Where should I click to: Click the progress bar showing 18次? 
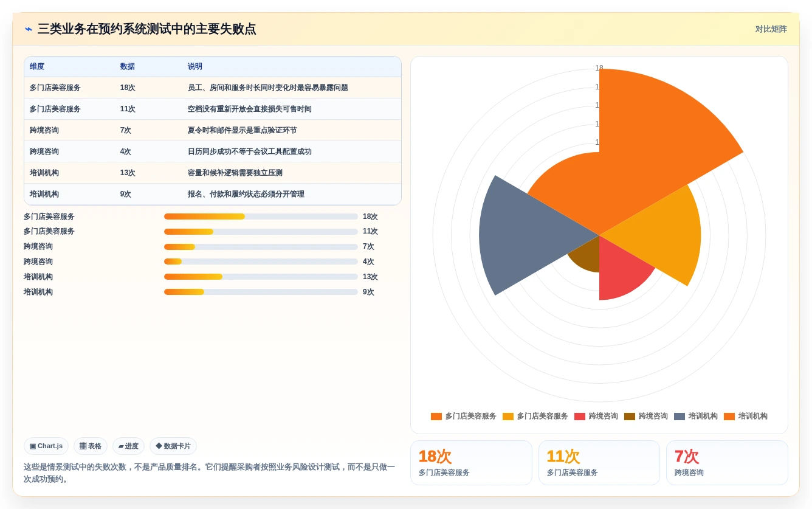pyautogui.click(x=261, y=216)
